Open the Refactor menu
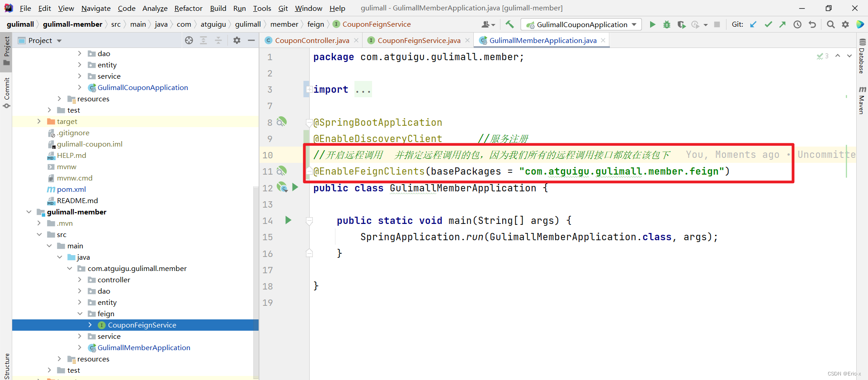The width and height of the screenshot is (868, 380). (x=189, y=8)
